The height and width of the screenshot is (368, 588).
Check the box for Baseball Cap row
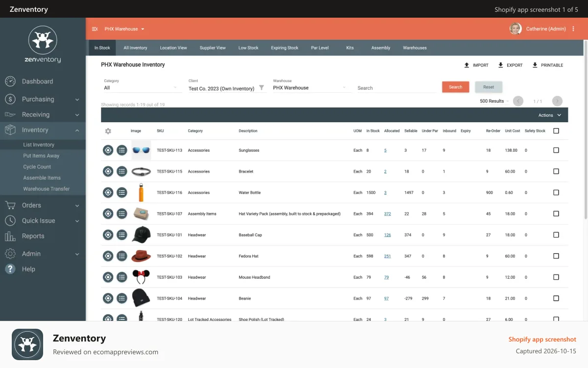tap(556, 235)
